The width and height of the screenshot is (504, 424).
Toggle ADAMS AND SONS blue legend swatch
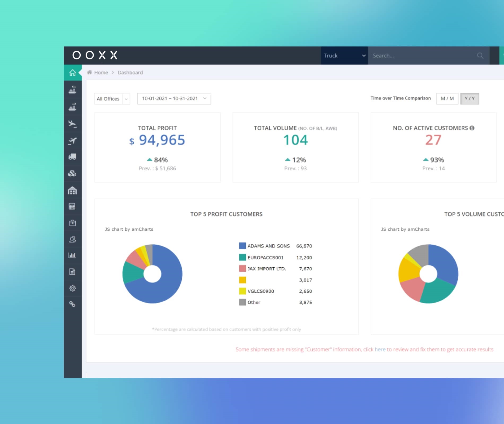(242, 246)
